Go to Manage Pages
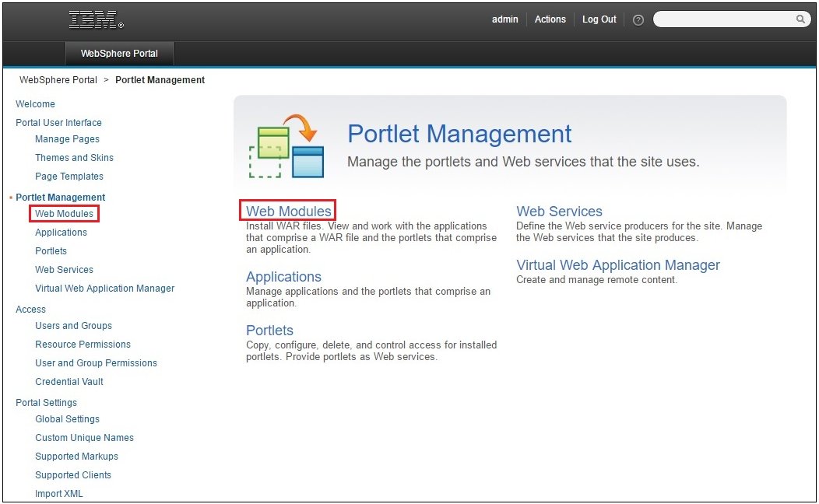Image resolution: width=819 pixels, height=504 pixels. pyautogui.click(x=67, y=138)
